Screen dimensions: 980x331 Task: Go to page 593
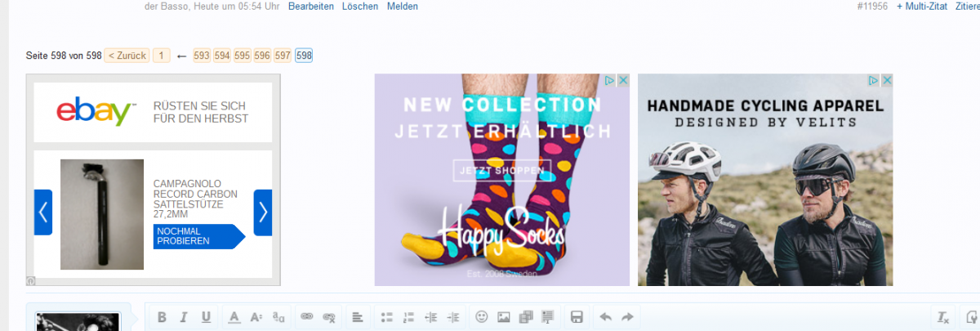[x=202, y=56]
